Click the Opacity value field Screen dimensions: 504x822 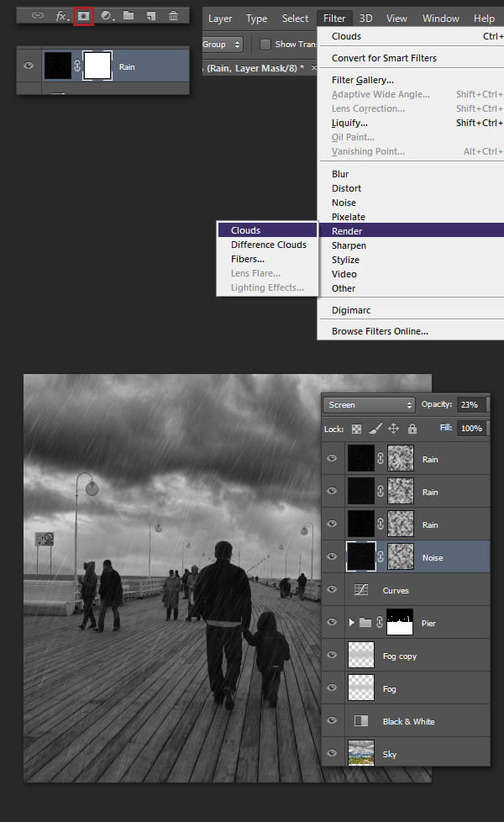470,405
